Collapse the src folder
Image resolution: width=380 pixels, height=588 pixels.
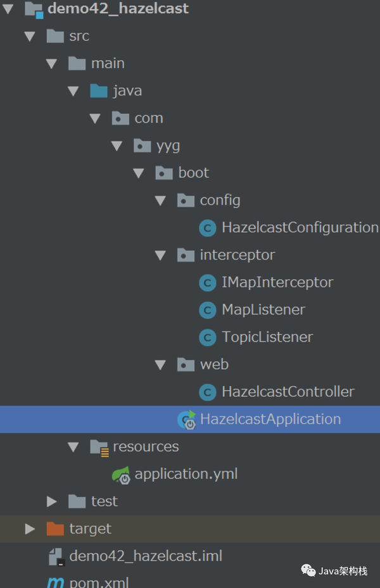(30, 36)
